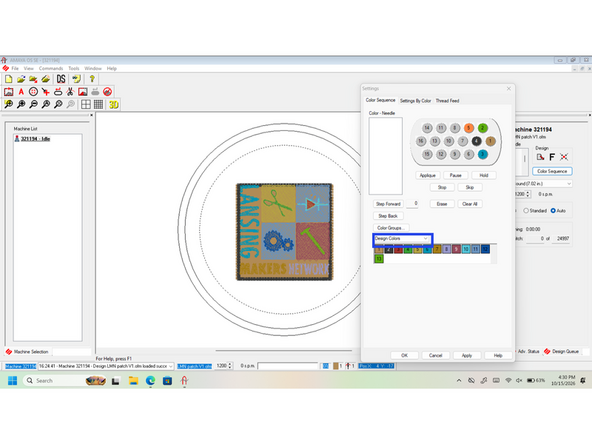Select needle 4 black thread cone
Viewport: 592px width, 444px height.
[476, 141]
